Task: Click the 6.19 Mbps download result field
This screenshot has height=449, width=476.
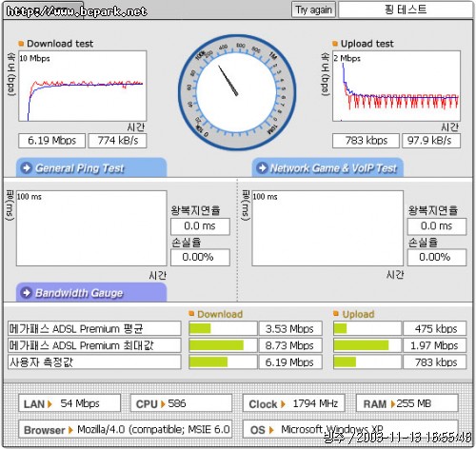Action: click(x=51, y=141)
